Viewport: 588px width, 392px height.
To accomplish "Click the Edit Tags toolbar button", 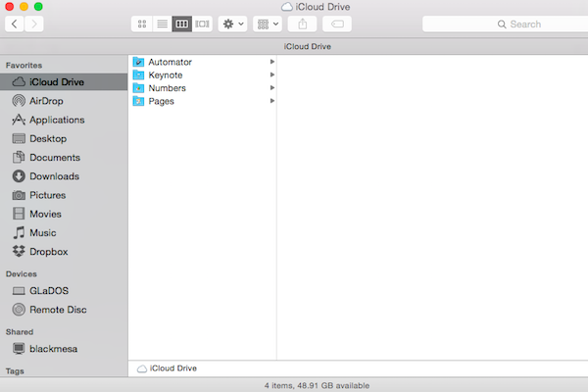I will [x=337, y=24].
